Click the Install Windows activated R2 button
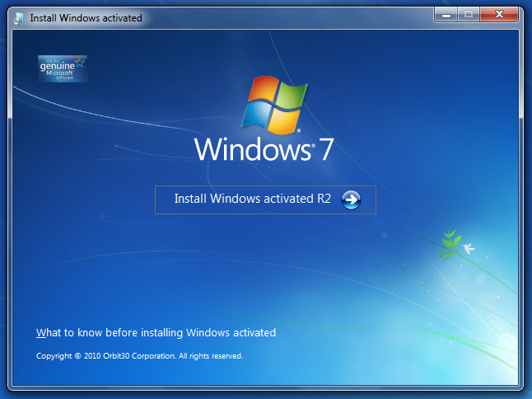 tap(265, 199)
